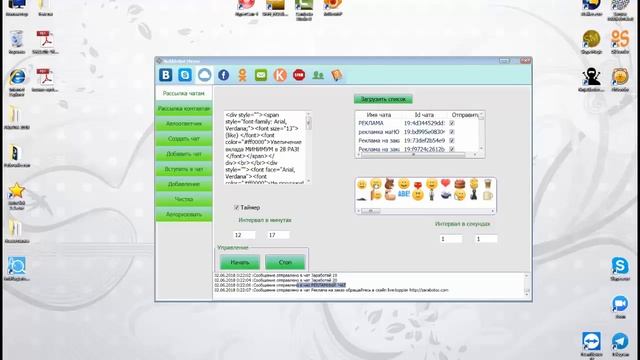This screenshot has height=360, width=640.
Task: Open the orange tag icon in toolbar
Action: point(337,75)
